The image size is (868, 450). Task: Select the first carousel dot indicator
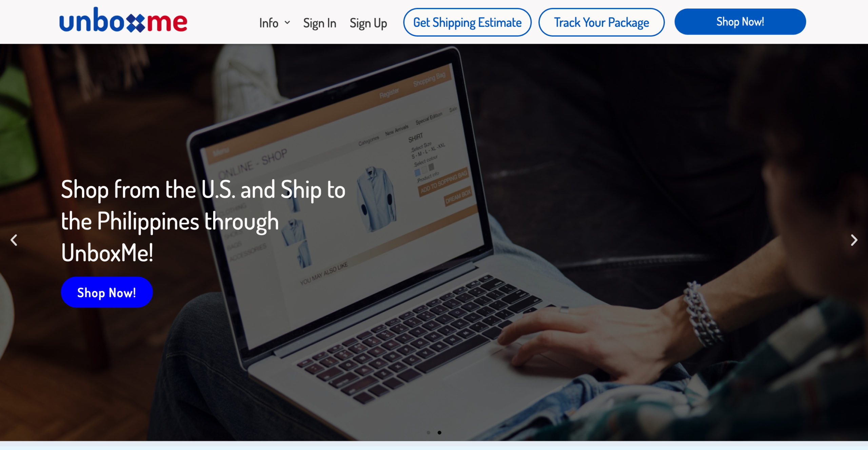tap(429, 432)
